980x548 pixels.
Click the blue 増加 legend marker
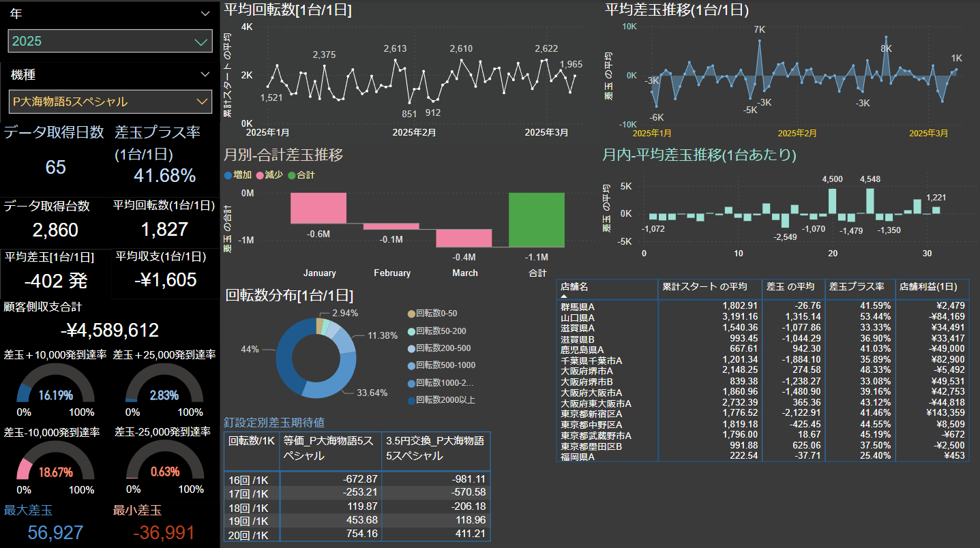pyautogui.click(x=228, y=175)
